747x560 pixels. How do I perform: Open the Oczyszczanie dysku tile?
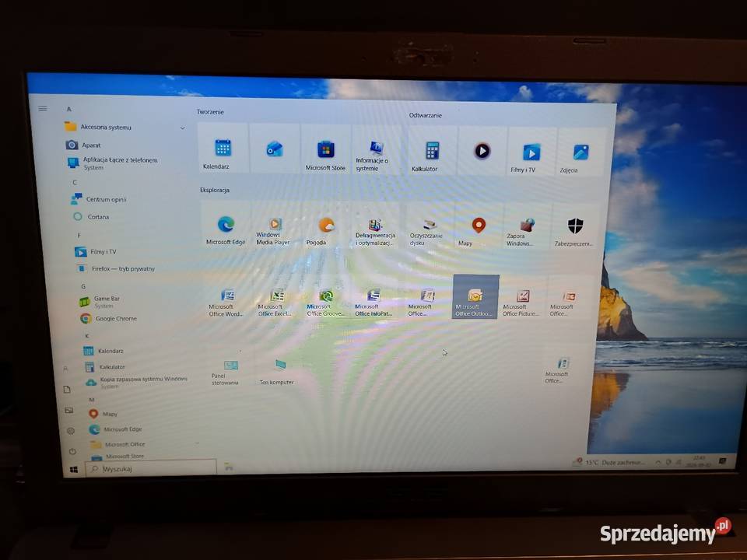428,226
